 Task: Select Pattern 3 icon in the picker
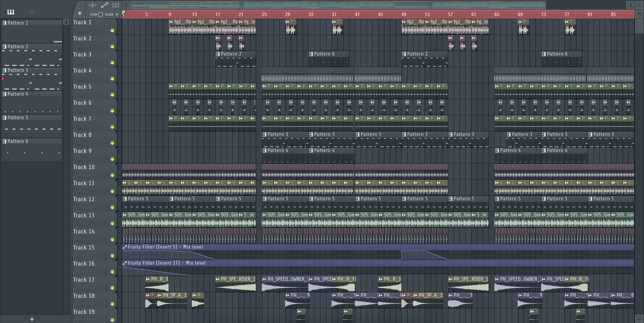point(4,70)
